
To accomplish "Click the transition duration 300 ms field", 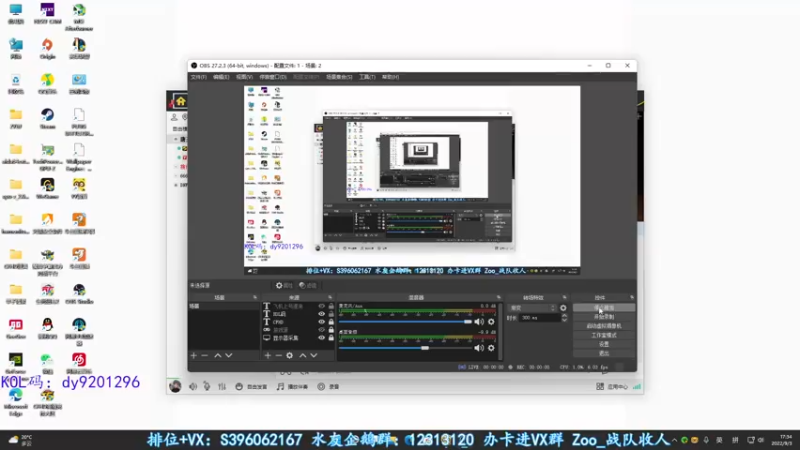I will [x=539, y=318].
